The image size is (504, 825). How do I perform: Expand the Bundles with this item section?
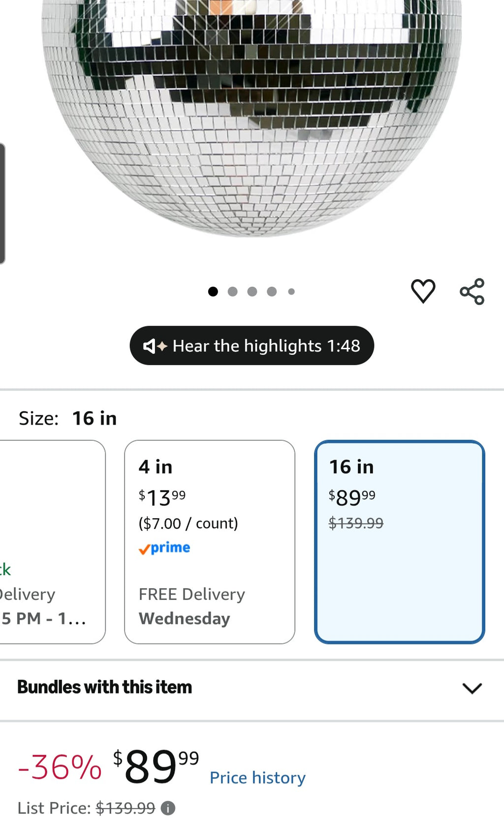point(104,687)
